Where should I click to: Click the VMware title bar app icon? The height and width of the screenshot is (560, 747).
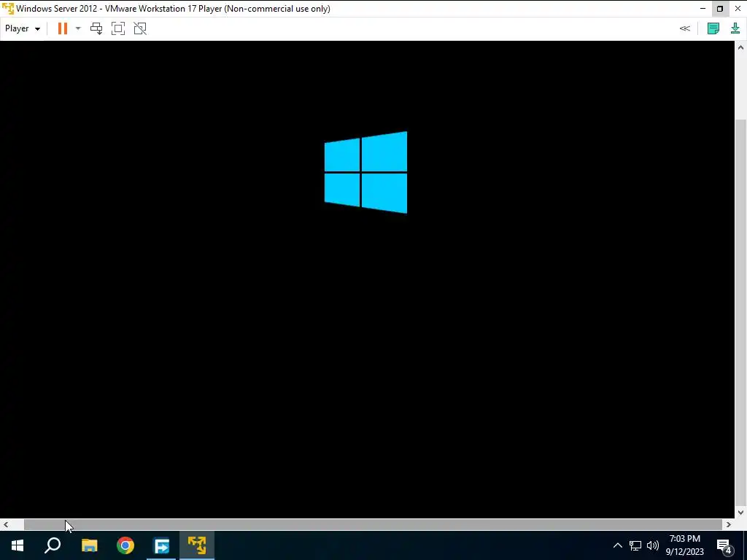click(7, 9)
